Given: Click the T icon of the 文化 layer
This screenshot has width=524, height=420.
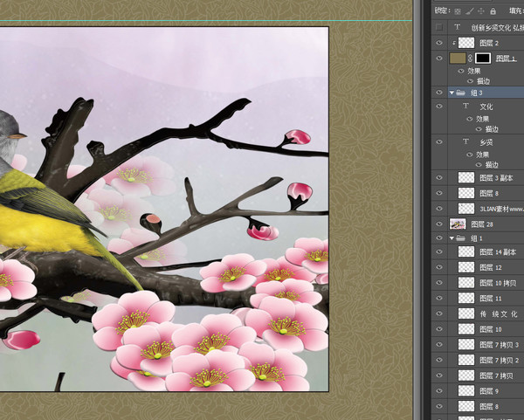Looking at the screenshot, I should [x=465, y=106].
